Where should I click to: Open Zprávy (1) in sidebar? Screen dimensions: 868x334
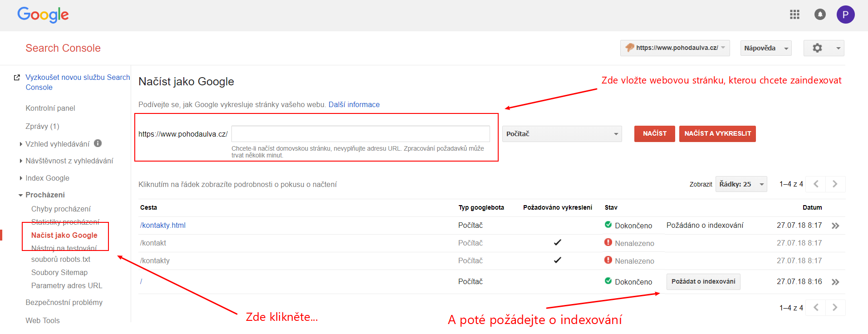coord(42,126)
